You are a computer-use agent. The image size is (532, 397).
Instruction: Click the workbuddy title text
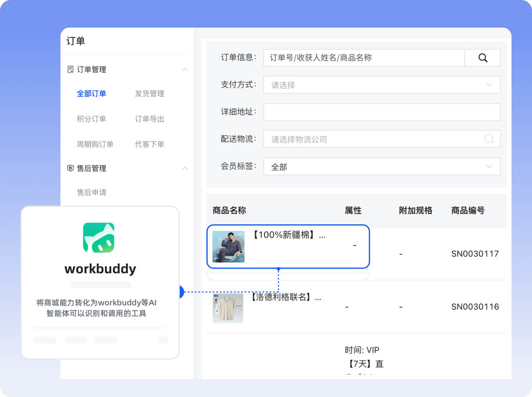tap(101, 269)
